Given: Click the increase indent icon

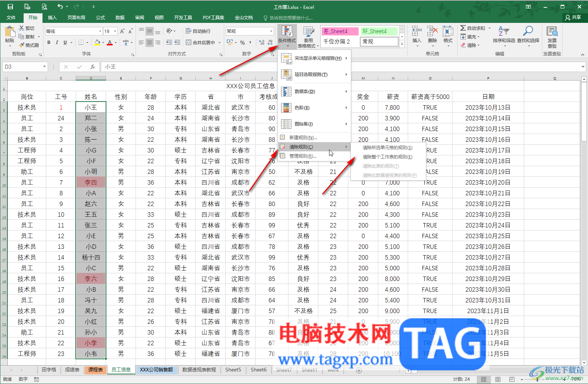Looking at the screenshot, I should (177, 42).
